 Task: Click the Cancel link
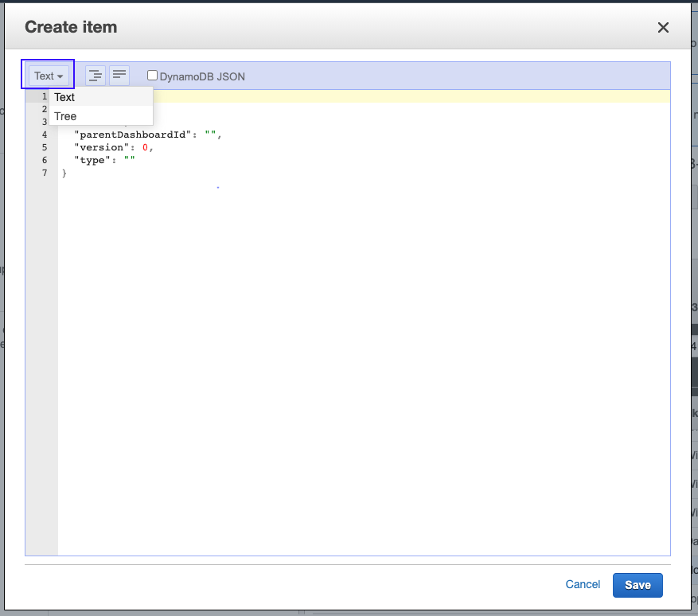[583, 584]
